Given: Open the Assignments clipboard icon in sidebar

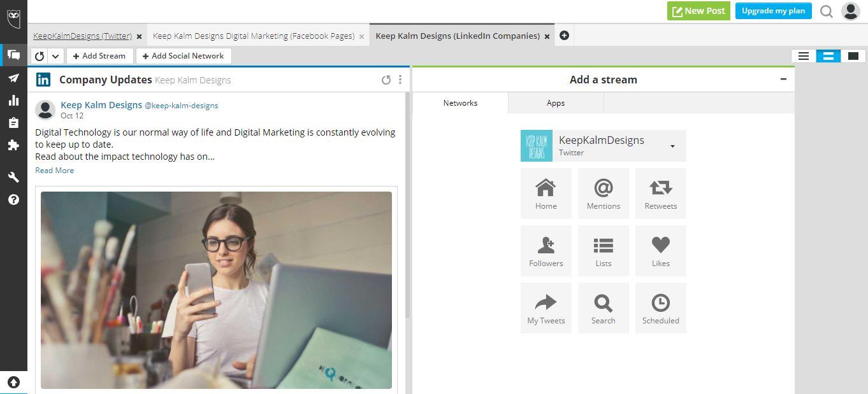Looking at the screenshot, I should [x=13, y=122].
